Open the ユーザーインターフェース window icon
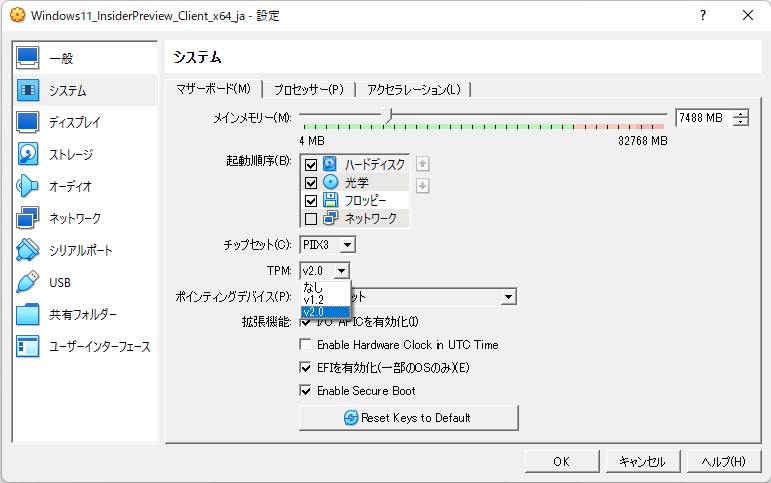The width and height of the screenshot is (771, 483). [x=28, y=346]
